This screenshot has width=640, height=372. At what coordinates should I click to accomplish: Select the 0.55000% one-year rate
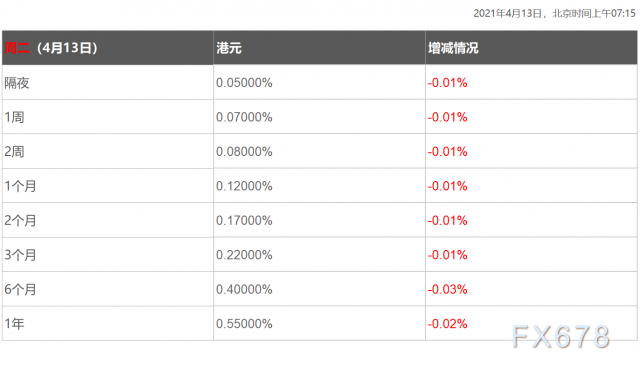pyautogui.click(x=244, y=324)
